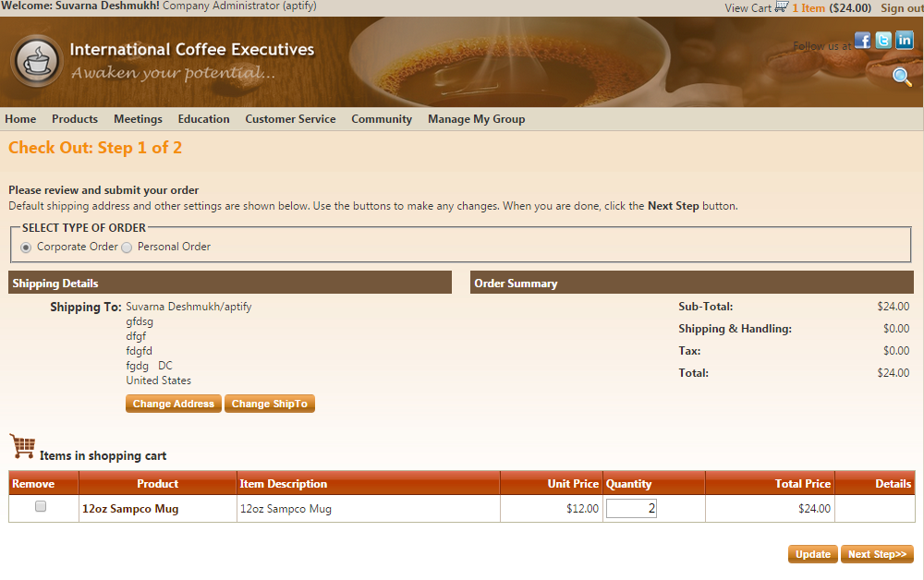Viewport: 924px width, 580px height.
Task: Click the Check Out: Step 1 of 2 heading
Action: [x=95, y=148]
